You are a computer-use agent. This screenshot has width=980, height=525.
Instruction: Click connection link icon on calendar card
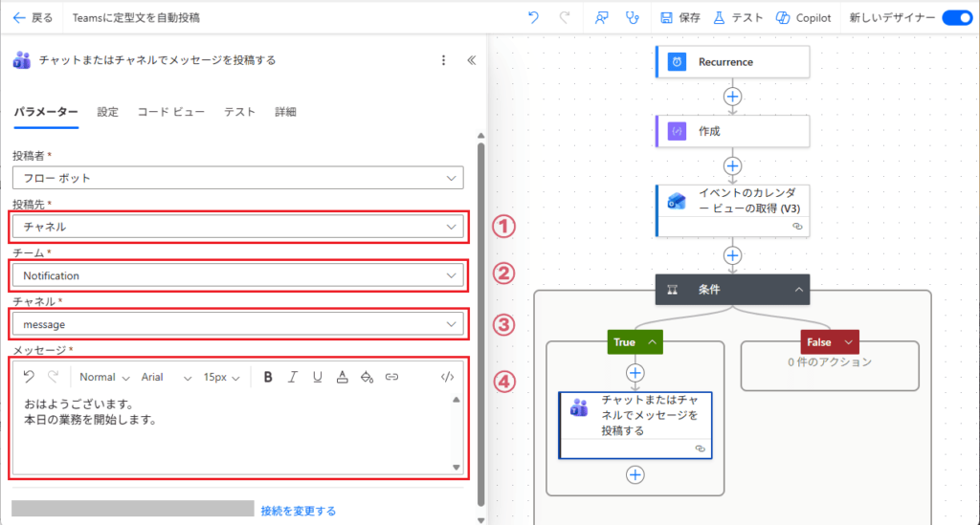(x=797, y=227)
